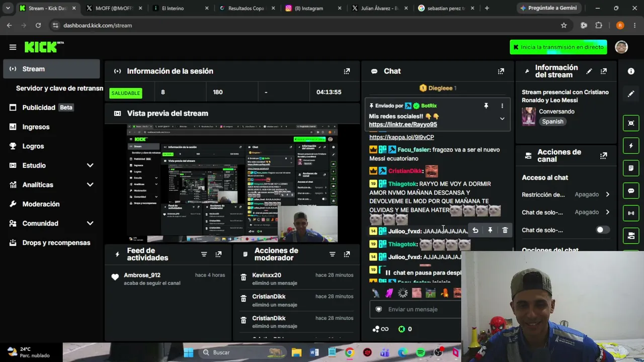Select Stream in the sidebar

(x=51, y=69)
